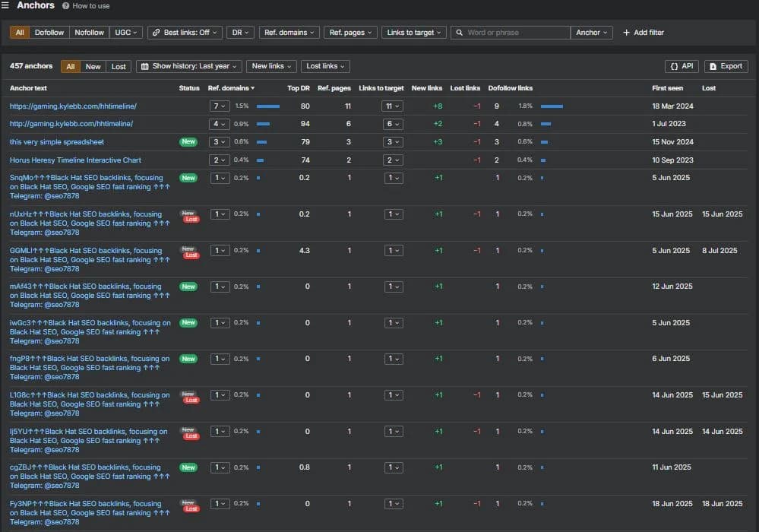Select the All link type filter
Screen dimensions: 759x532
click(x=20, y=33)
